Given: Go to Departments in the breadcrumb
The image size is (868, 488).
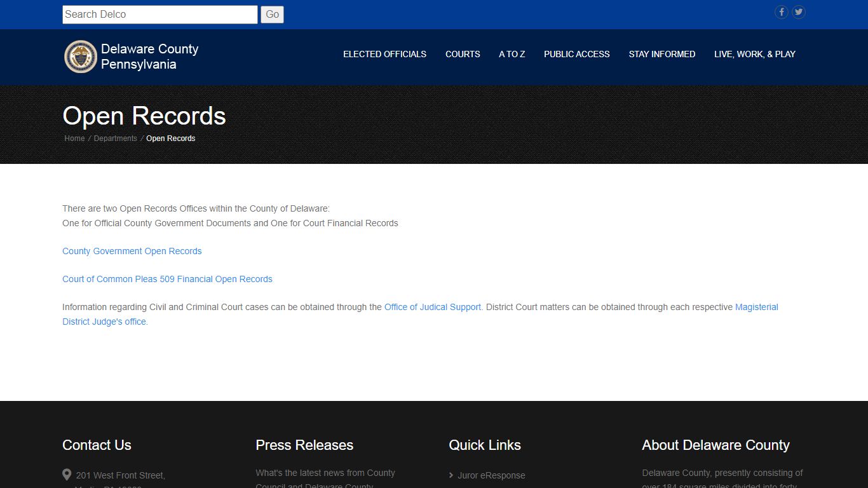Looking at the screenshot, I should pyautogui.click(x=116, y=139).
